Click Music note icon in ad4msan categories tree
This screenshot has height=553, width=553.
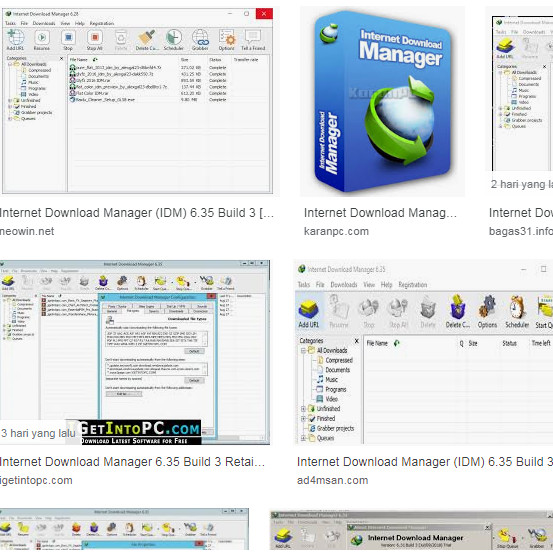click(x=320, y=379)
